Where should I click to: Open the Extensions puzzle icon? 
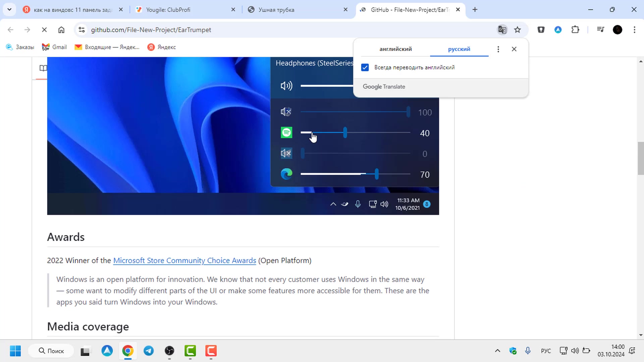575,30
